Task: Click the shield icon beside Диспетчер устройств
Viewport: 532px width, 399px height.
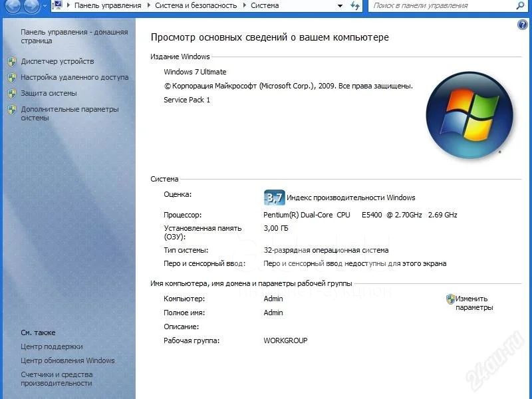Action: pos(12,61)
